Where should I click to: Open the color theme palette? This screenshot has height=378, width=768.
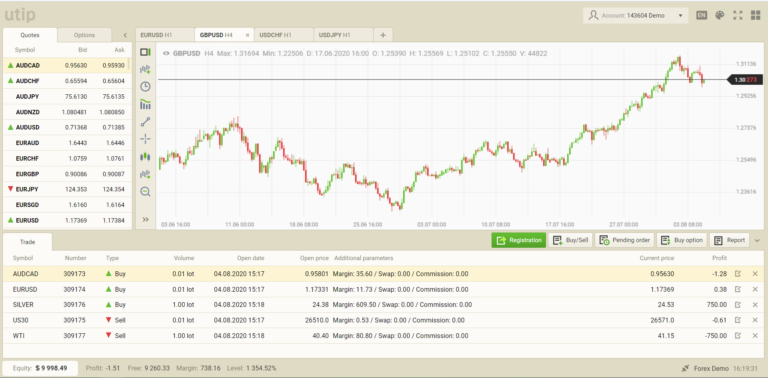(x=720, y=15)
